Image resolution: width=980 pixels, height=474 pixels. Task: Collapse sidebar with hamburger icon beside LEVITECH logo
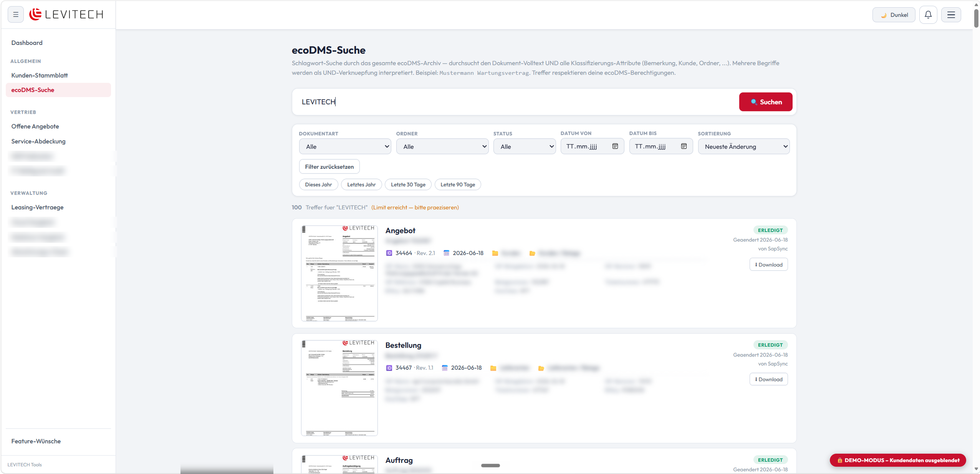tap(16, 15)
